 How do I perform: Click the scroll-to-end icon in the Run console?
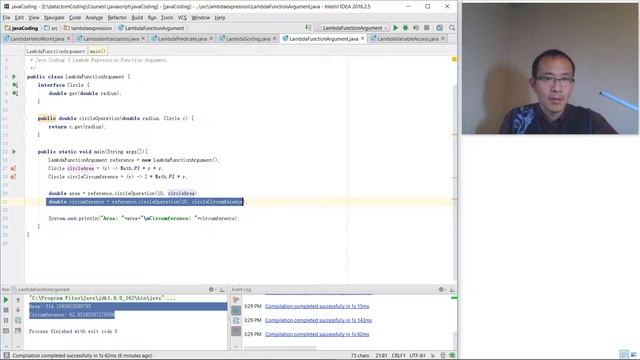[18, 331]
